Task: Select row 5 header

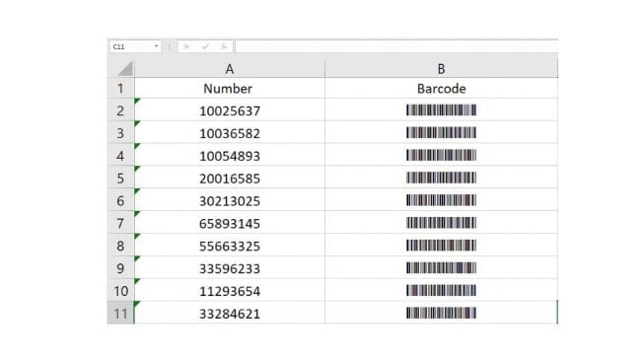Action: [120, 178]
